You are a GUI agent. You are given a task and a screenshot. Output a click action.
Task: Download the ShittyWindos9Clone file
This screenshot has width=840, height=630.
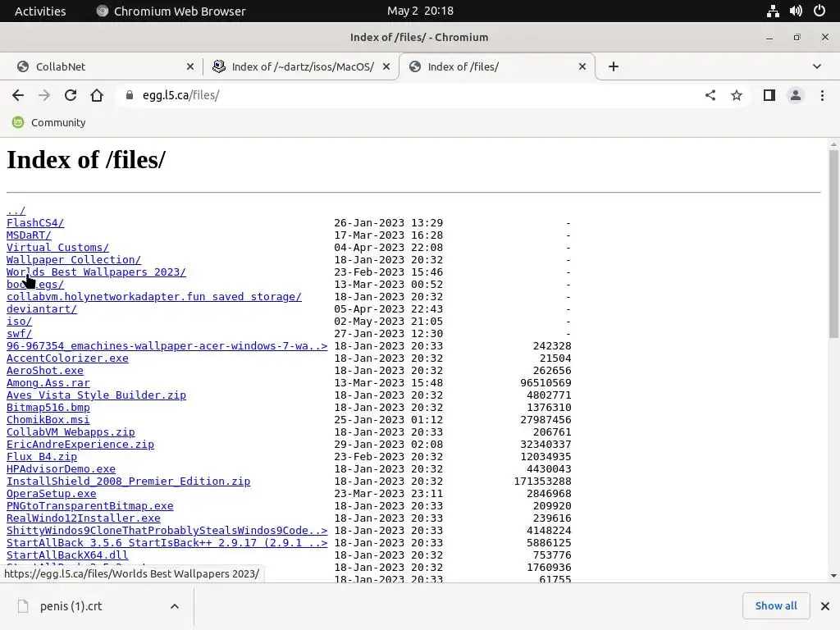pos(167,531)
